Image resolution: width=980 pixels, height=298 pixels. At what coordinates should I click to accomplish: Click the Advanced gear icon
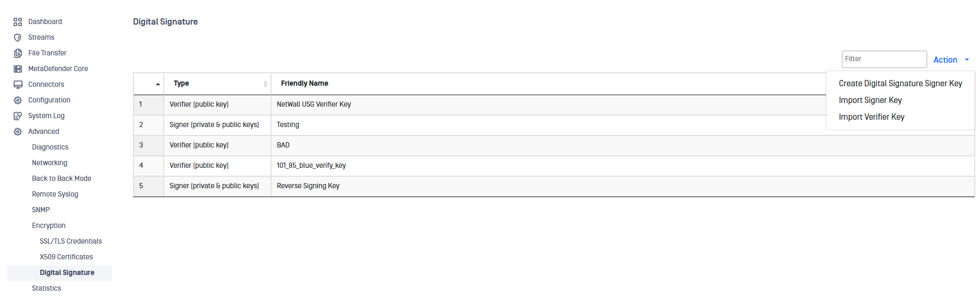(x=18, y=132)
